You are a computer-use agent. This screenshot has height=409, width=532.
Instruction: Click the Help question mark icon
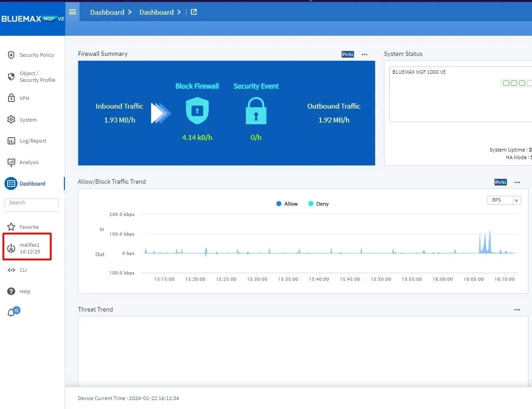(x=11, y=291)
